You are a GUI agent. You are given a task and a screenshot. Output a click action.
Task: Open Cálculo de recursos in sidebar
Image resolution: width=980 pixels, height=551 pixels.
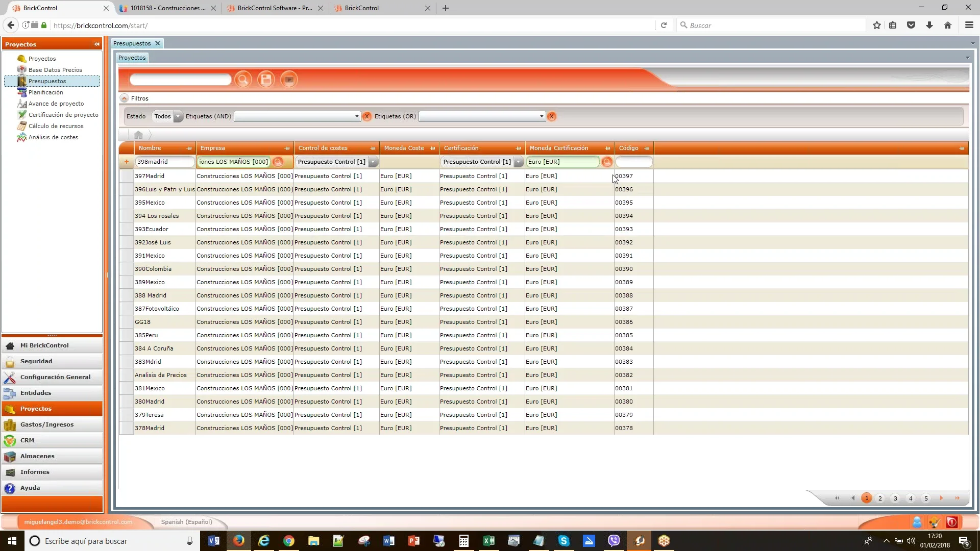(56, 126)
